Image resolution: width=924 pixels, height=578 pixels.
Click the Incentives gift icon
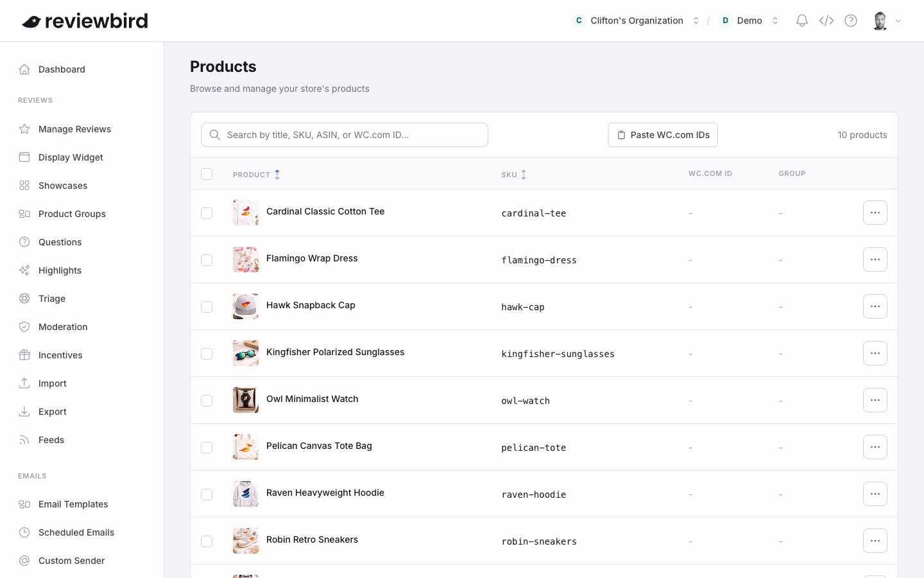click(24, 355)
